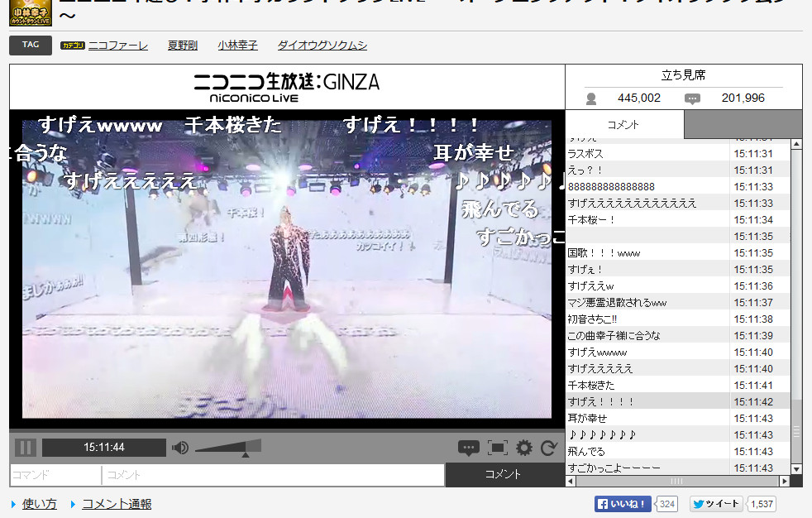Click horizontal scrollbar left arrow
Viewport: 812px width, 518px height.
point(571,482)
